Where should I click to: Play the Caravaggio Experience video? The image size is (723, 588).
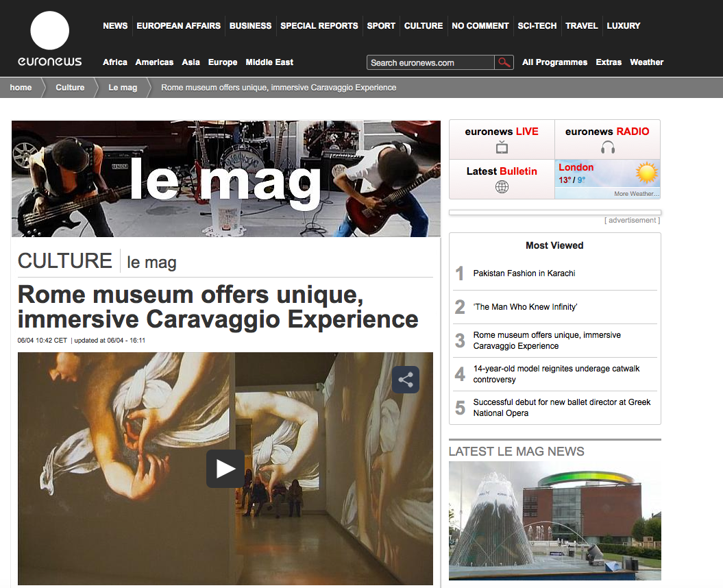[x=225, y=469]
